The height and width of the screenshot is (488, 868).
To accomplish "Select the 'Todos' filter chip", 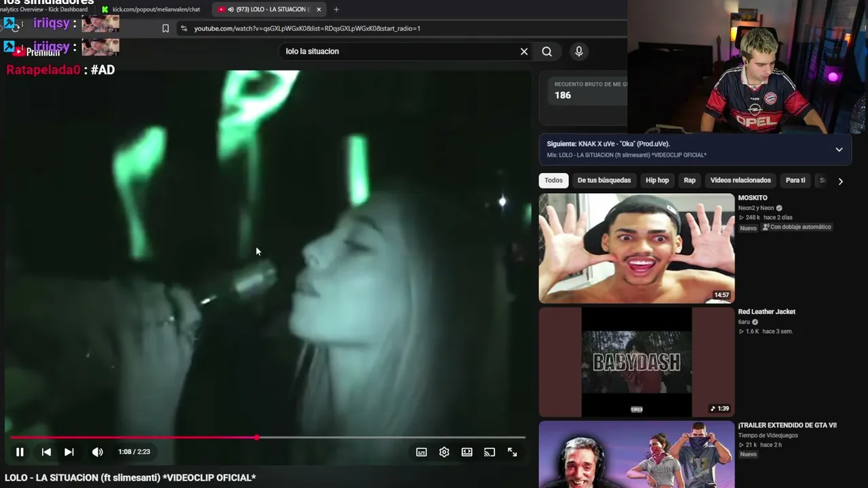I will 553,180.
